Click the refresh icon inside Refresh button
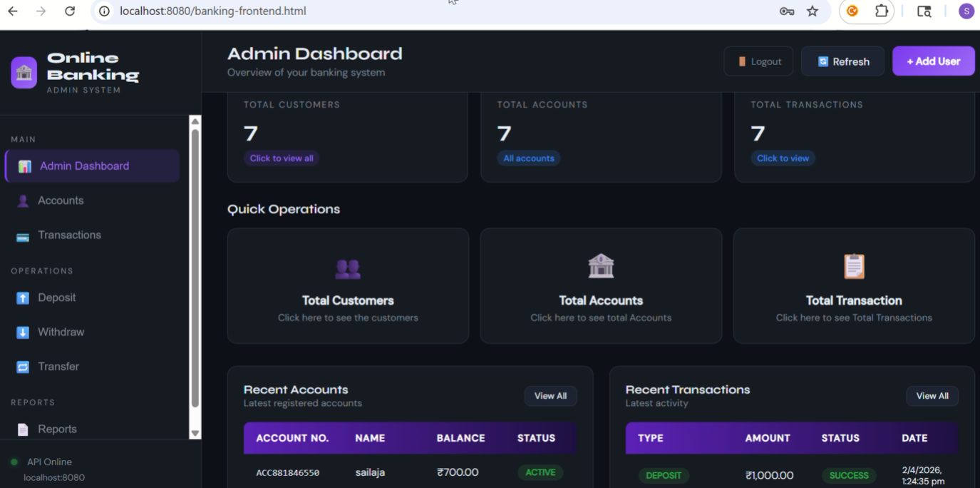 (823, 61)
